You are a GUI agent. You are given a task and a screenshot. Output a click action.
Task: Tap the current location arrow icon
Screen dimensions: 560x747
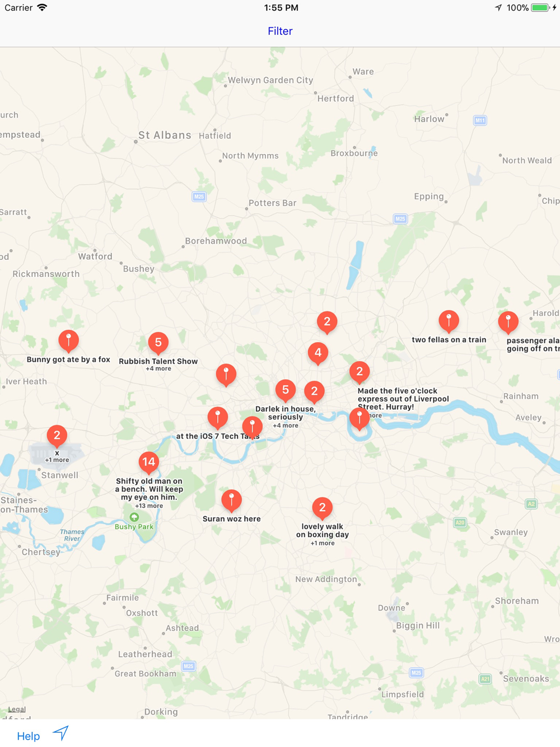point(60,733)
